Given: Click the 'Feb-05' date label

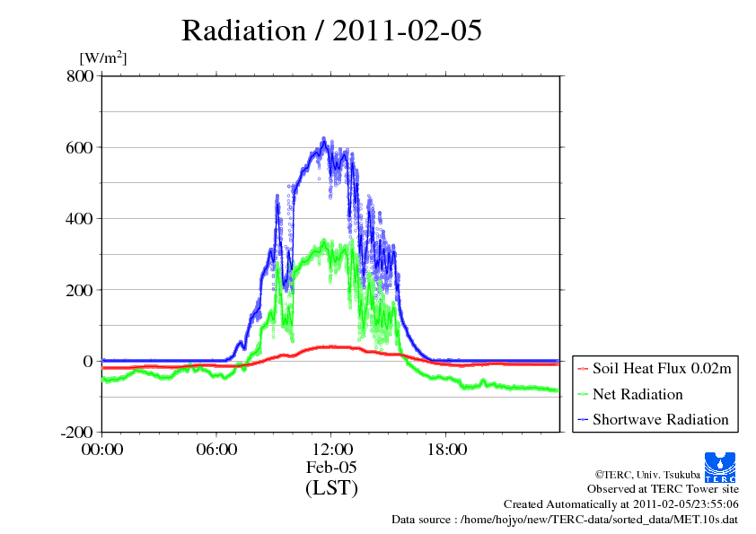Looking at the screenshot, I should click(x=331, y=467).
